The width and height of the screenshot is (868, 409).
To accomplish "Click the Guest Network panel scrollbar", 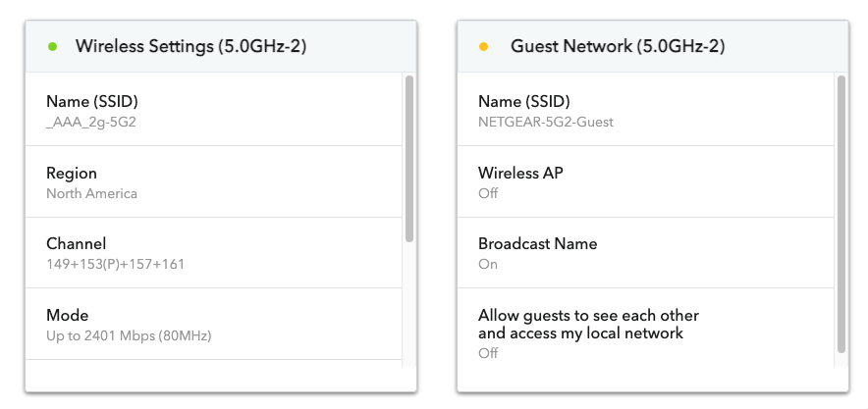I will [x=841, y=213].
